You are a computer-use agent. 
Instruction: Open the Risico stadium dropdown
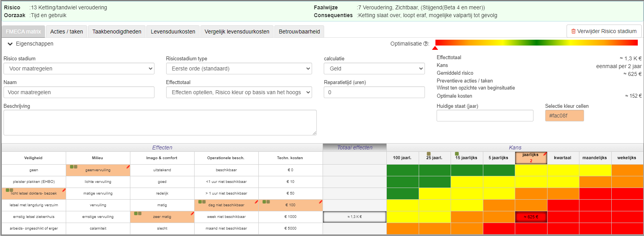pyautogui.click(x=79, y=68)
